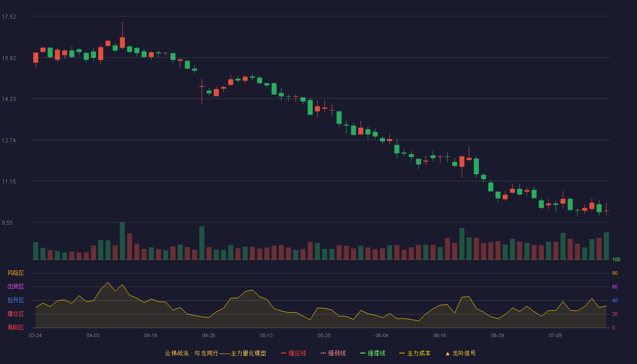Click the 17.52 price axis label
The image size is (637, 364).
pos(9,17)
